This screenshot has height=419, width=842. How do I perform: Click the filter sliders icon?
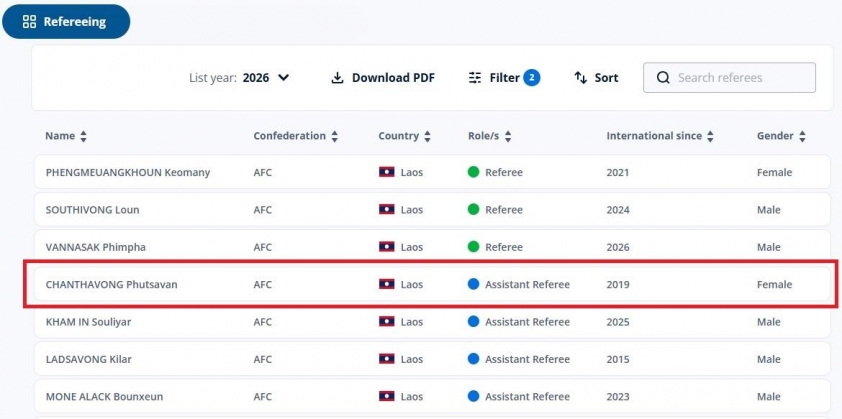tap(475, 78)
